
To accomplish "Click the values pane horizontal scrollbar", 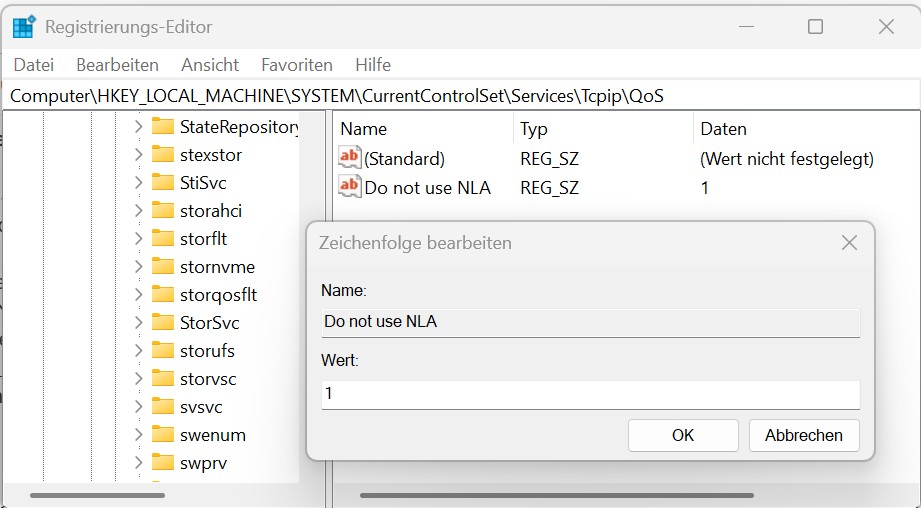I will tap(557, 496).
